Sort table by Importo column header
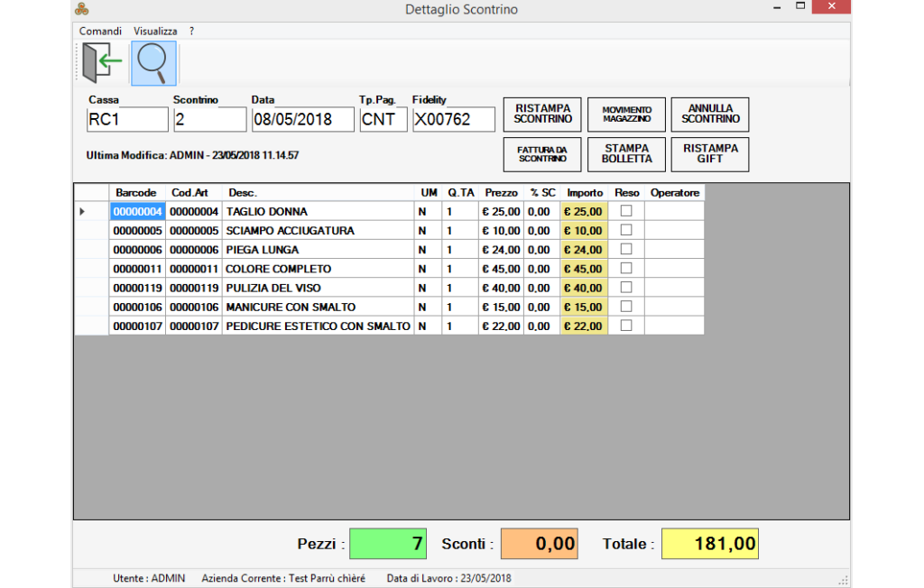 pyautogui.click(x=585, y=193)
